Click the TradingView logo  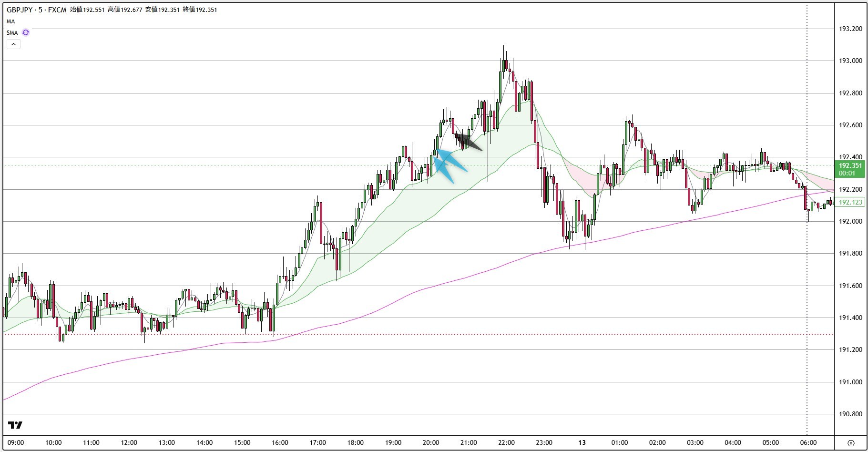(15, 425)
